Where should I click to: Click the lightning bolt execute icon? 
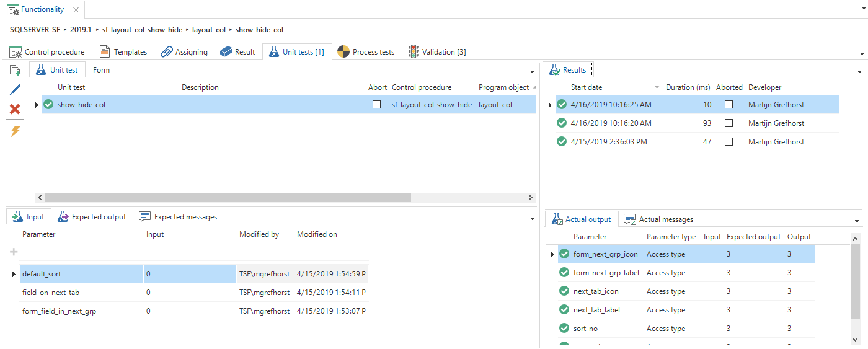point(15,131)
